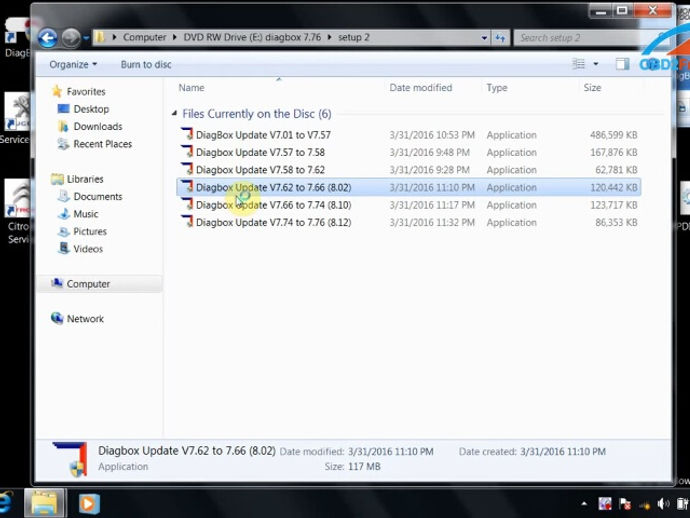Select Diagbox Update V7.74 to 7.76 (8.12)
This screenshot has height=518, width=690.
pos(408,223)
